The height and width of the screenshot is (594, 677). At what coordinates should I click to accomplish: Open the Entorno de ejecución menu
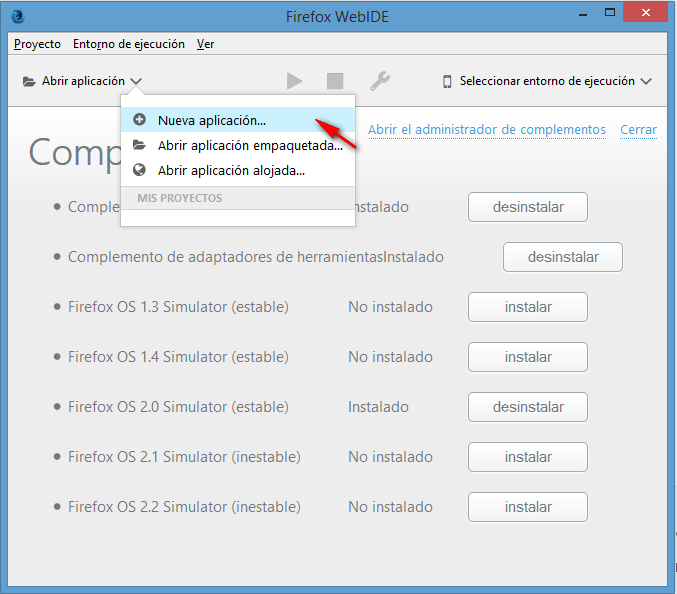129,44
